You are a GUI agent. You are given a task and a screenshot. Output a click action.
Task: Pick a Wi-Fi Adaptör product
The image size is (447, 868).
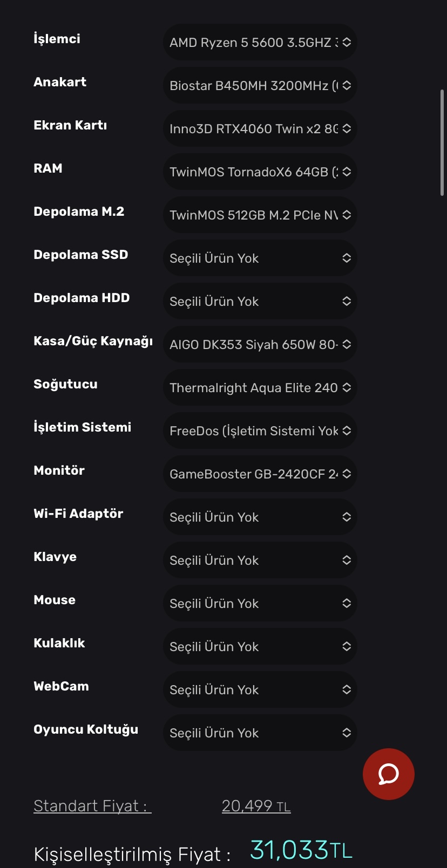[260, 517]
